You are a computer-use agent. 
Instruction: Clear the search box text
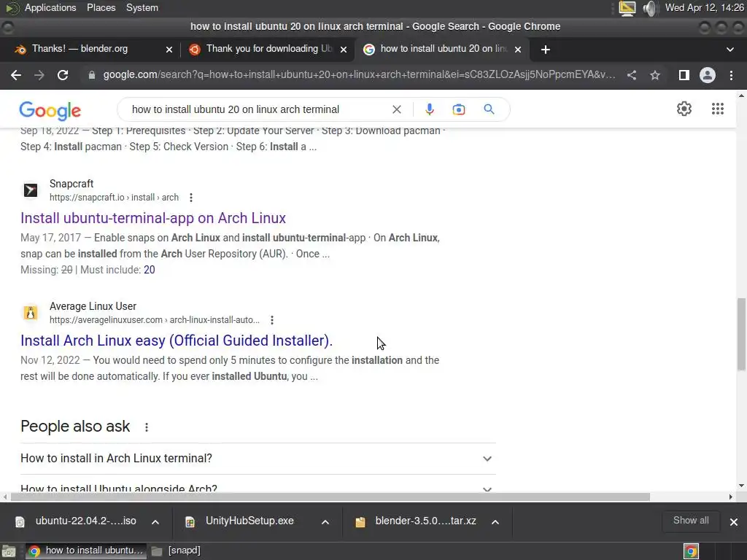pos(396,109)
